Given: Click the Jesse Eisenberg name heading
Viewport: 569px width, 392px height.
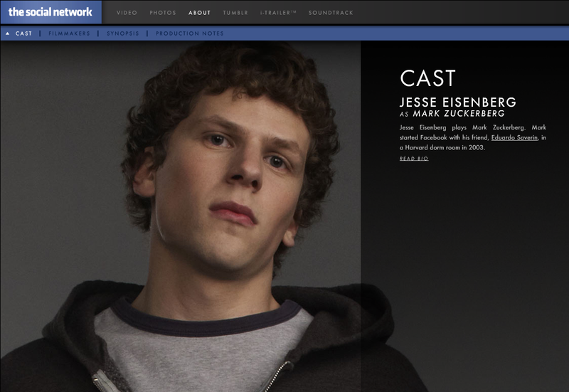Looking at the screenshot, I should (457, 102).
